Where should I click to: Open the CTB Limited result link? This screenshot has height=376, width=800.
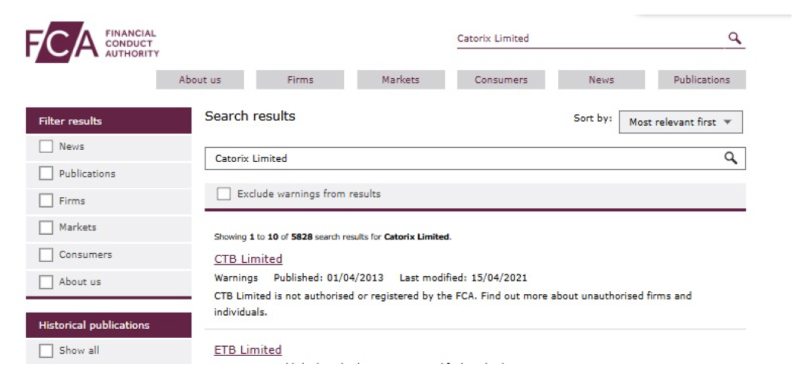point(248,259)
